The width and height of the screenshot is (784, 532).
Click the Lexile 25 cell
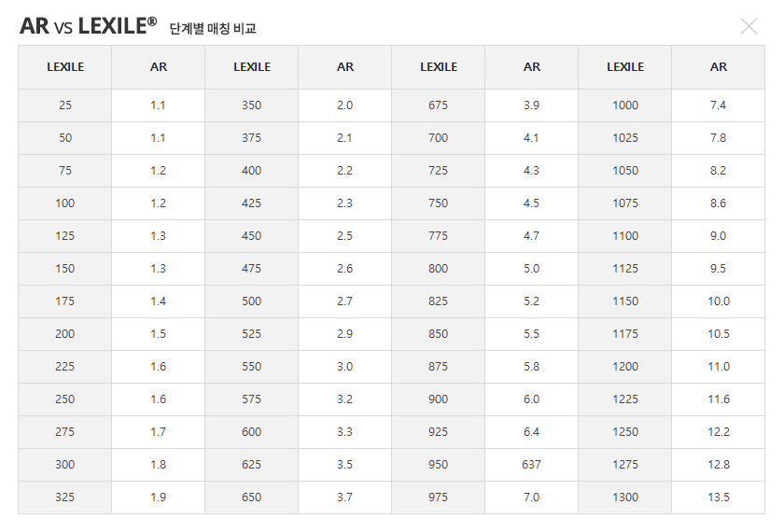point(65,105)
